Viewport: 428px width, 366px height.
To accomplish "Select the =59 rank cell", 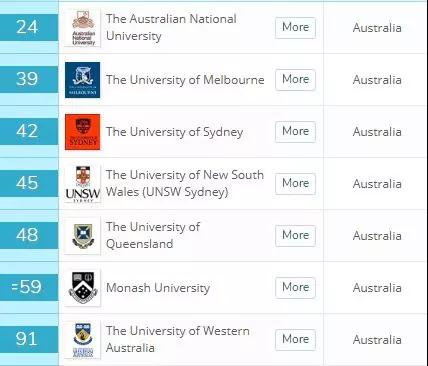I will point(29,287).
